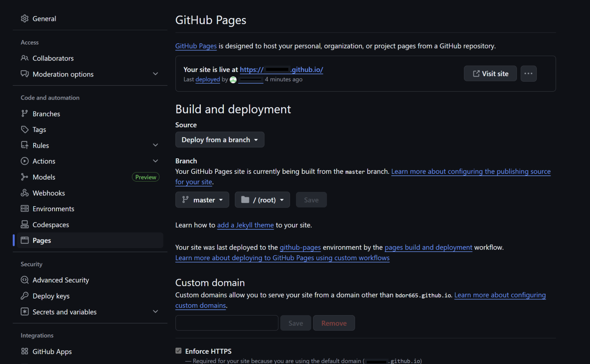Open the Deploy from a branch dropdown
This screenshot has width=590, height=364.
click(220, 140)
